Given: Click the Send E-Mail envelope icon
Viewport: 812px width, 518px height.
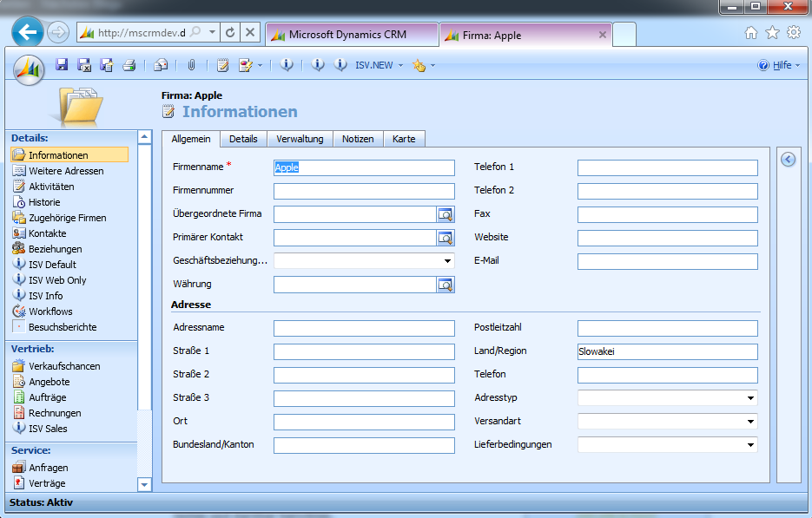Looking at the screenshot, I should pos(161,65).
